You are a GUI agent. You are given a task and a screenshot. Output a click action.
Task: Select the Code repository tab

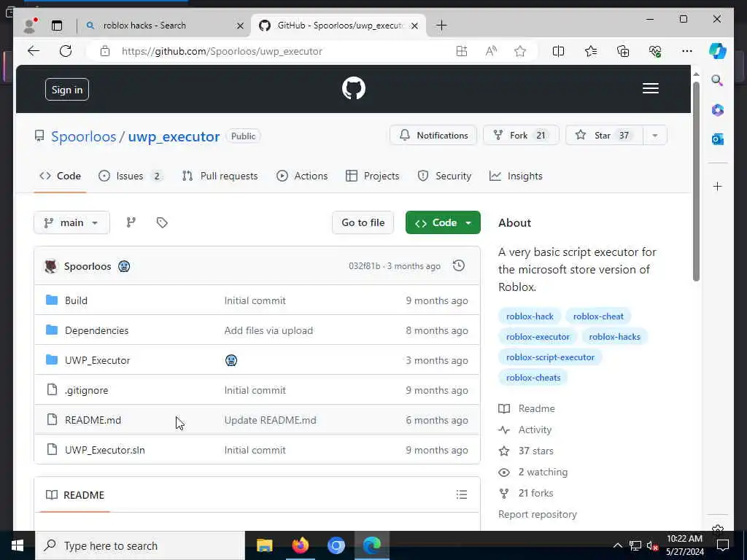[x=60, y=176]
